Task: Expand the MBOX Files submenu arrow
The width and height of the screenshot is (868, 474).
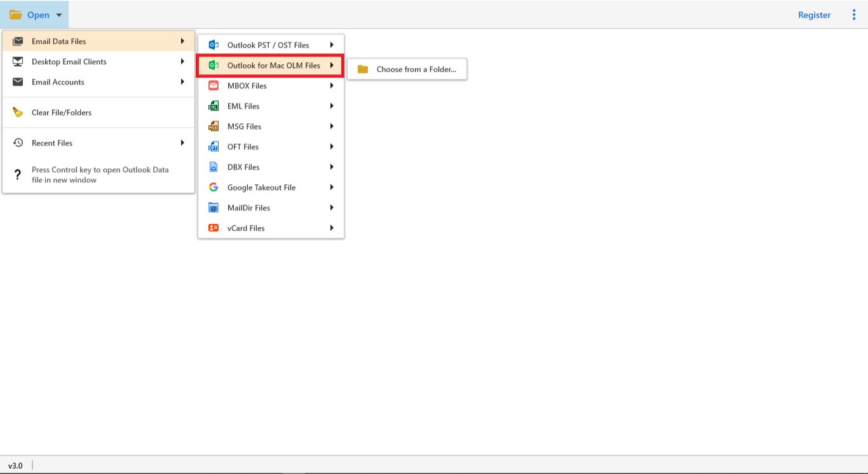Action: (332, 86)
